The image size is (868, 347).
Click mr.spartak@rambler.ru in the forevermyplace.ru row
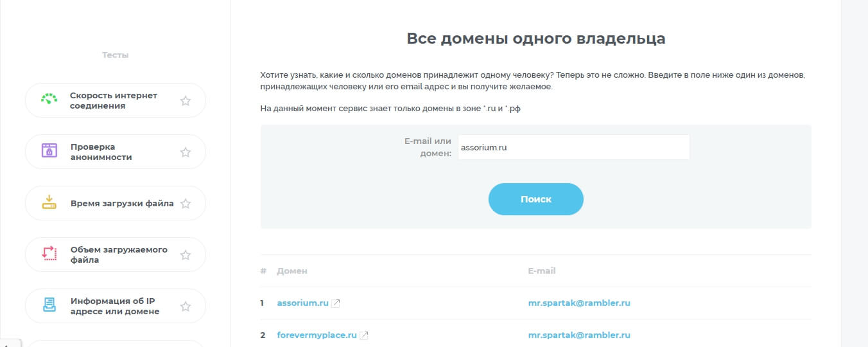579,335
